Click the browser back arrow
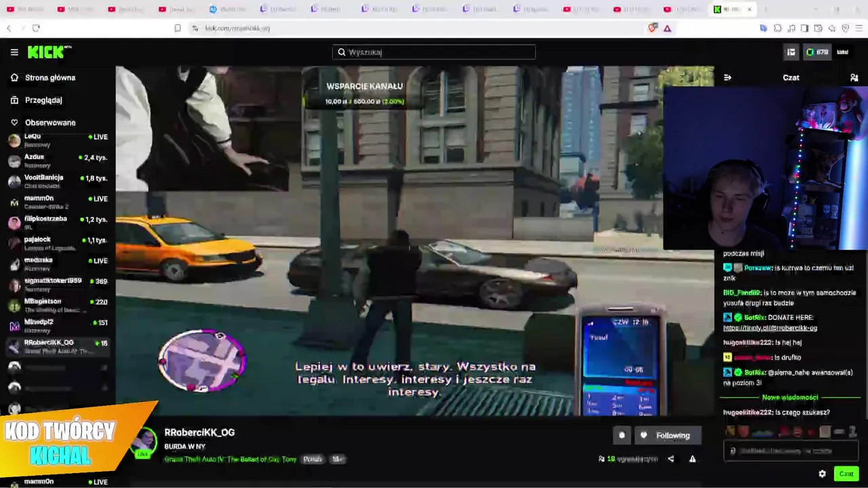Viewport: 868px width, 488px height. [9, 28]
